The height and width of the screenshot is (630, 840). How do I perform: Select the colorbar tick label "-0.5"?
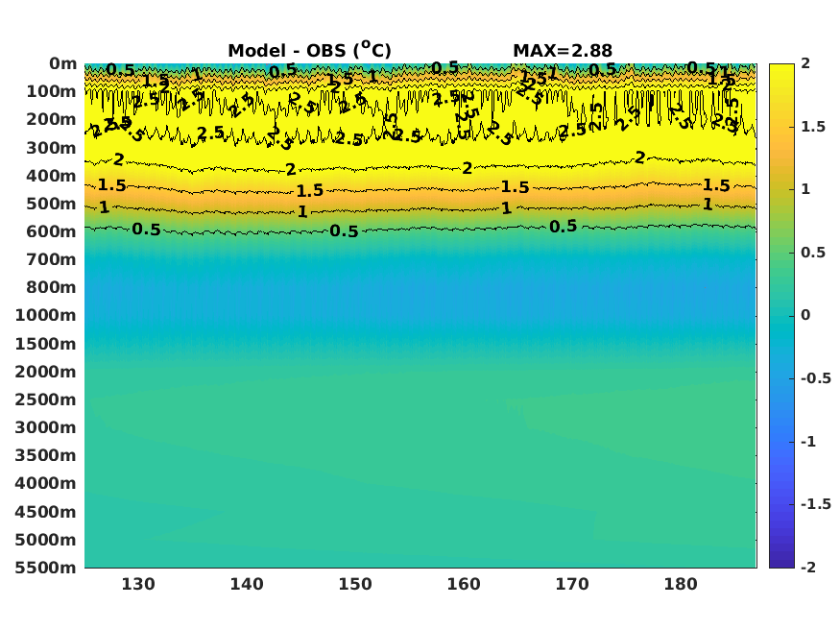[816, 378]
